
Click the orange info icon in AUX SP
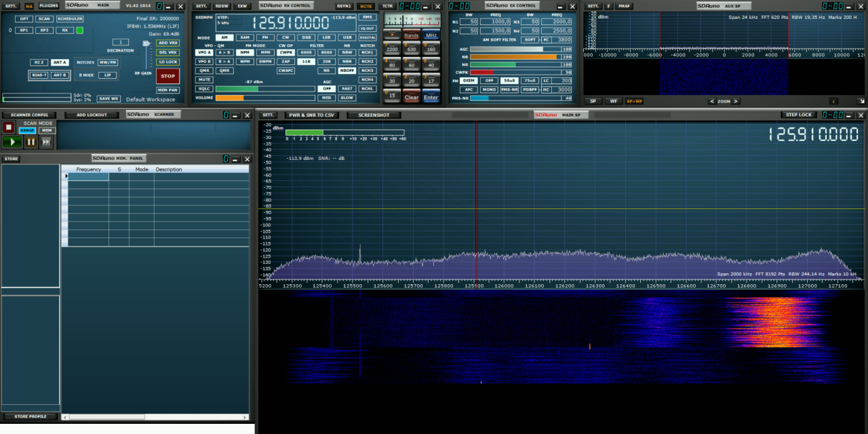pos(833,101)
